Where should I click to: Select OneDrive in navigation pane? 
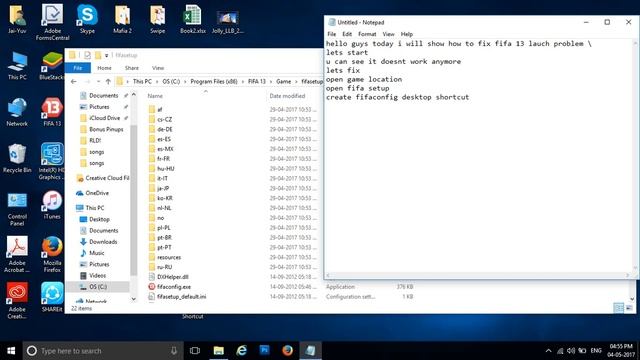click(97, 193)
